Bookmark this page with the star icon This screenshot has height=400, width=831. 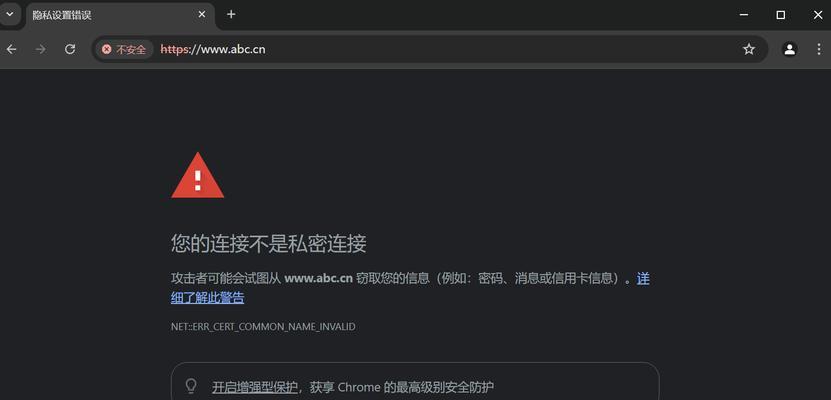748,49
